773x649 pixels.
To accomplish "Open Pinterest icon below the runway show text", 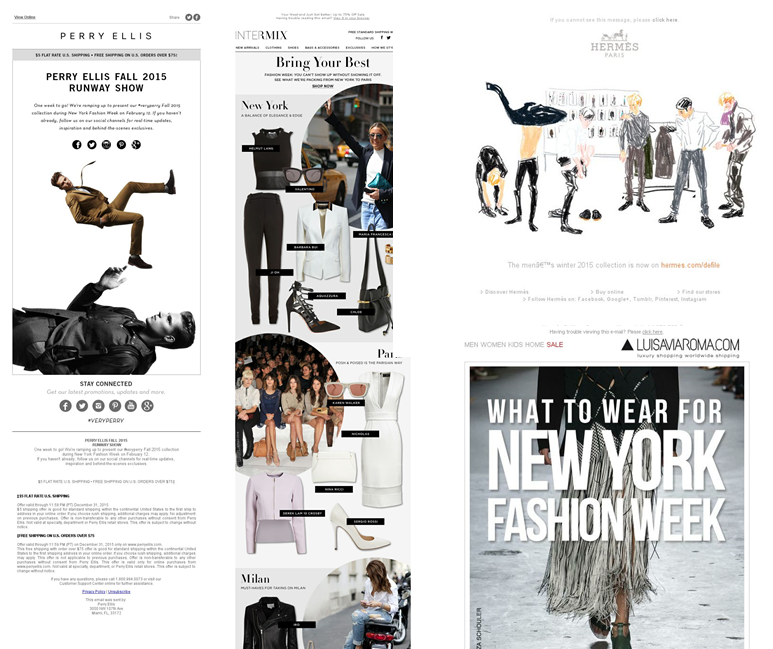I will 121,144.
